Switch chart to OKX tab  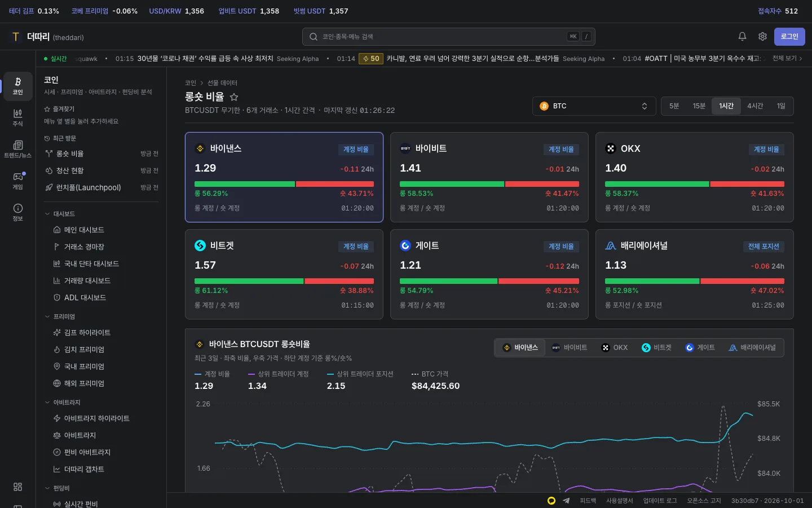pos(615,348)
